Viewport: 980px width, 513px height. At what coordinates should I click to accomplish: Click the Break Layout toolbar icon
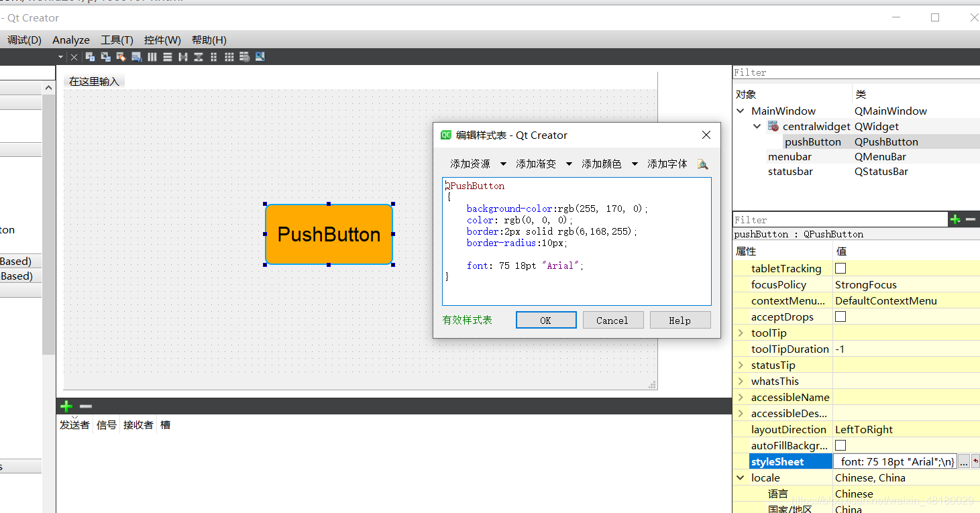pos(245,57)
